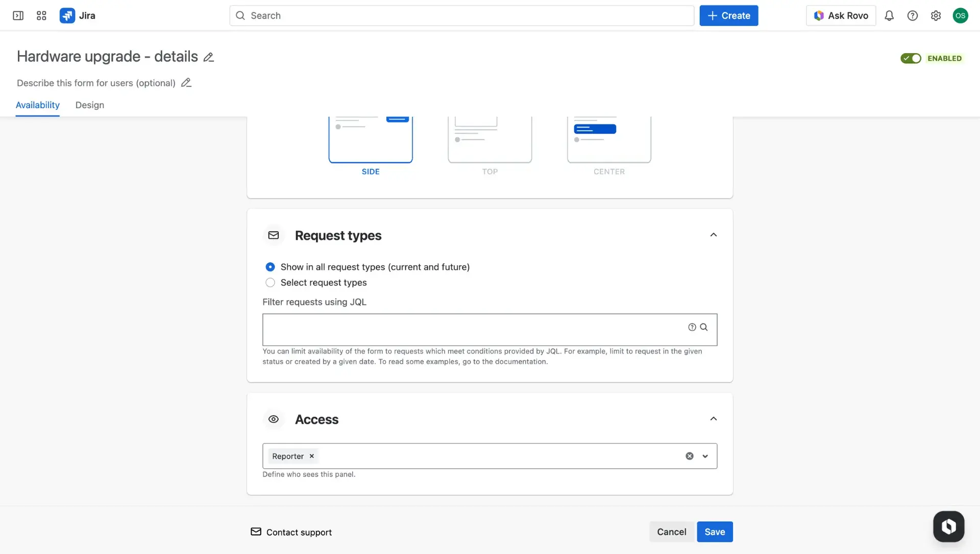
Task: Click the eye icon beside Access
Action: [x=274, y=419]
